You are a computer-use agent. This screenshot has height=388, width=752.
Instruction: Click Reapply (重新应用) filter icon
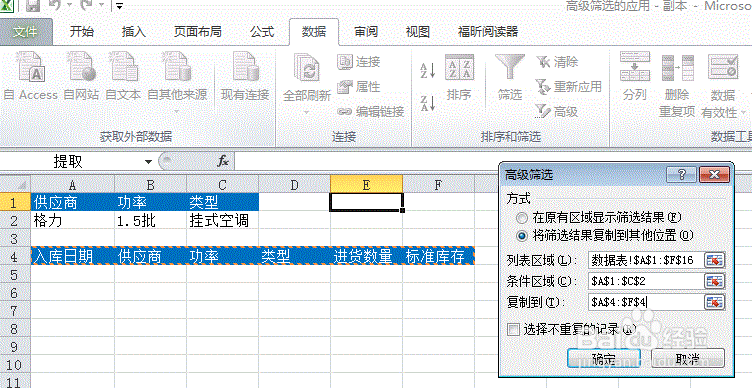point(543,87)
